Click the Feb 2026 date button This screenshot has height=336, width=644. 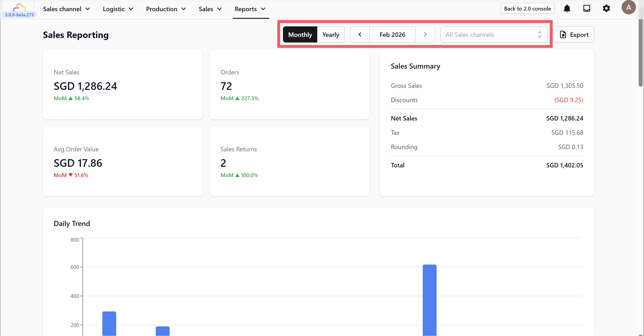[392, 34]
